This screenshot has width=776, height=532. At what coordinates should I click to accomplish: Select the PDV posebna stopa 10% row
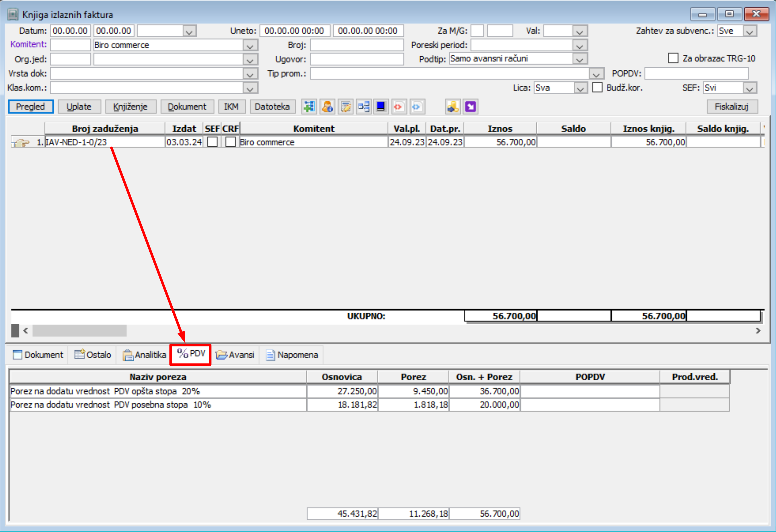369,405
